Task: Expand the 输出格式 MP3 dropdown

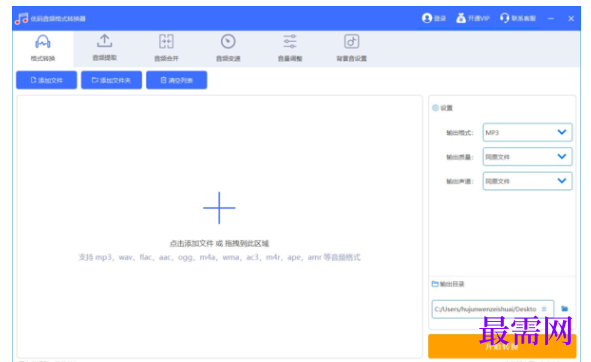Action: 527,132
